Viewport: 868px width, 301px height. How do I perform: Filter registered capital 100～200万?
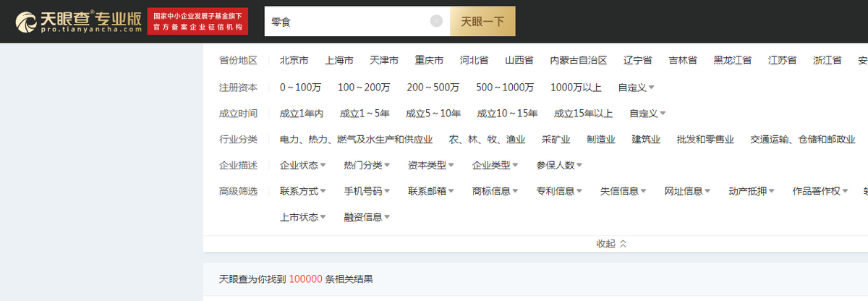click(364, 88)
